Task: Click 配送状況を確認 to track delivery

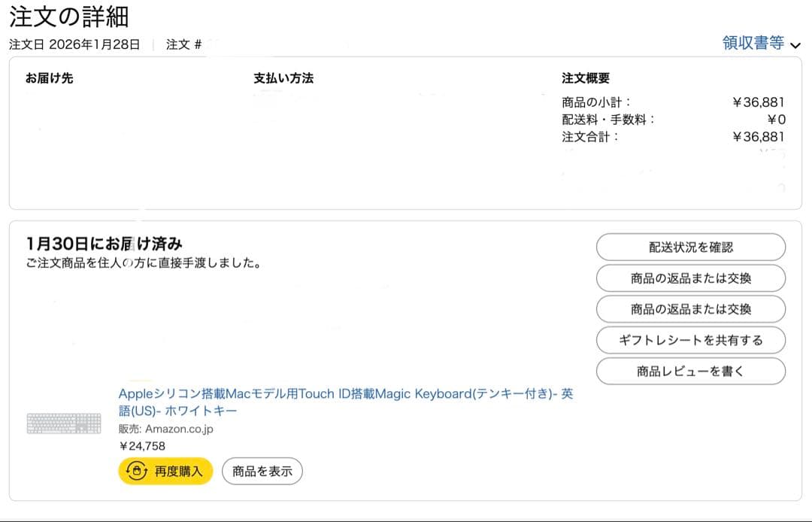Action: [690, 247]
